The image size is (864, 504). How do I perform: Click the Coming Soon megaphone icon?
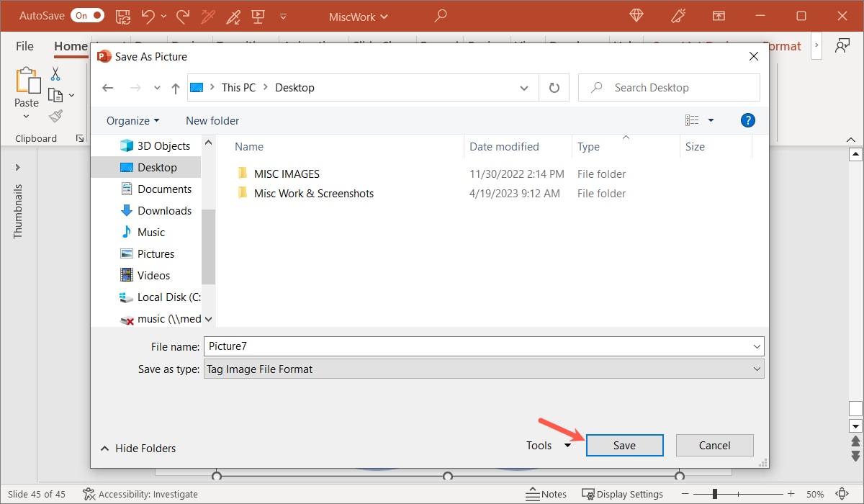(678, 15)
